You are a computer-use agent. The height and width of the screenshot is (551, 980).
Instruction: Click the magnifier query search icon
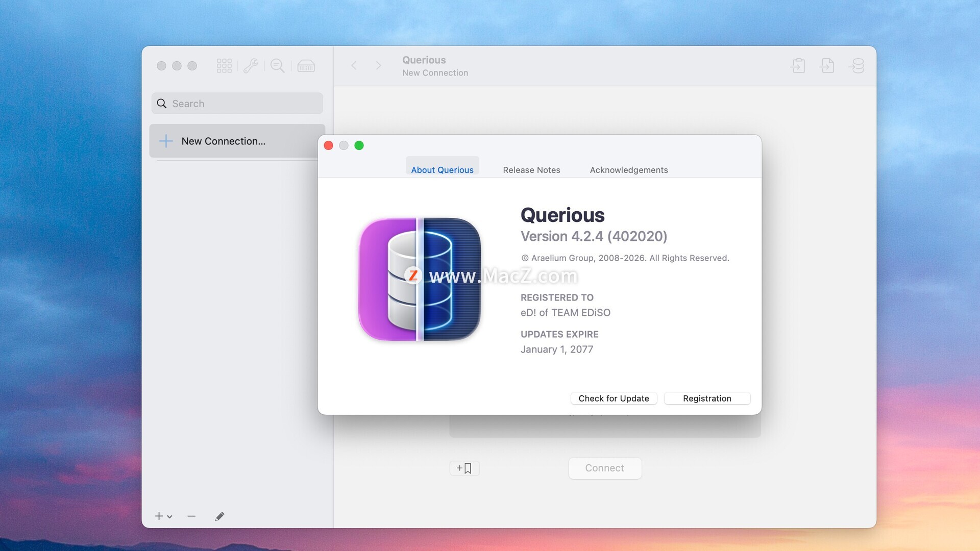pos(278,66)
